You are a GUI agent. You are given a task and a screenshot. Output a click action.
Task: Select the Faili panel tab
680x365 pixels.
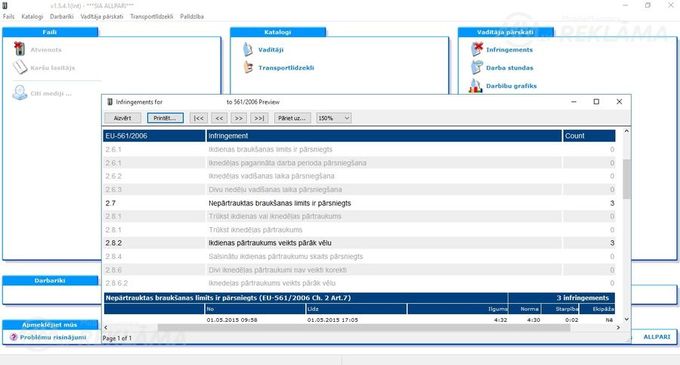[50, 32]
